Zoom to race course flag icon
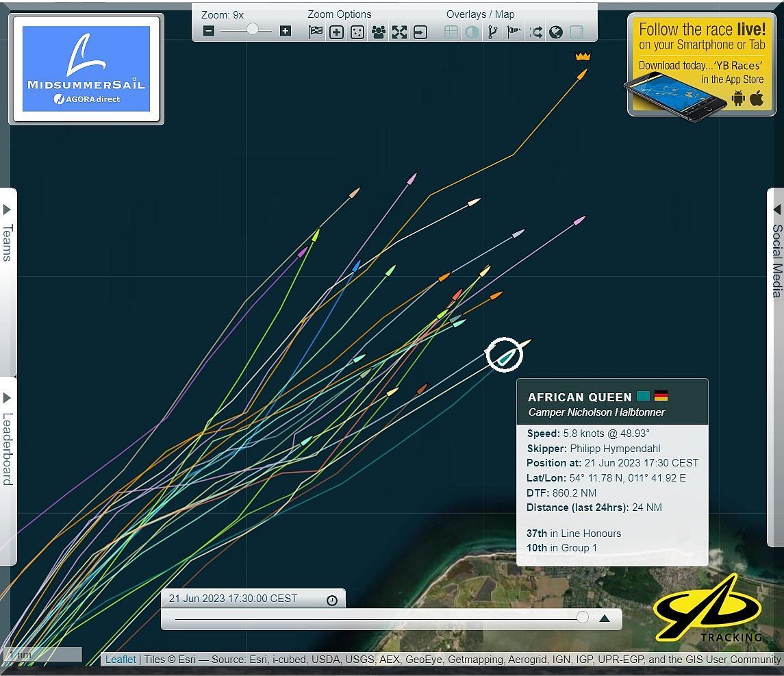This screenshot has height=676, width=784. [316, 32]
